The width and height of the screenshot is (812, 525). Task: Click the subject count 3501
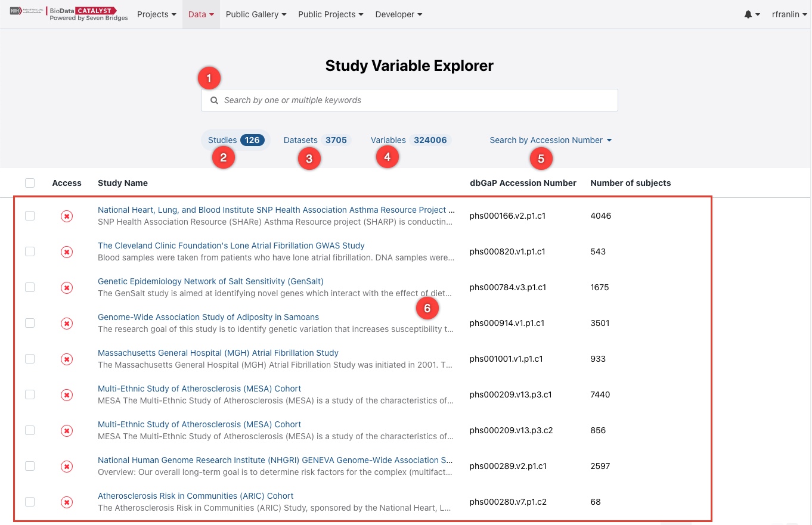pyautogui.click(x=600, y=323)
